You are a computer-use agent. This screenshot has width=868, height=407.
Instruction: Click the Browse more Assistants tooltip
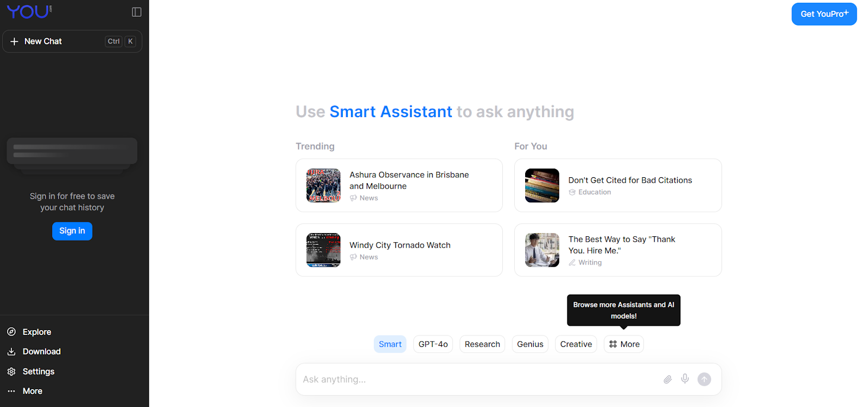(x=624, y=310)
